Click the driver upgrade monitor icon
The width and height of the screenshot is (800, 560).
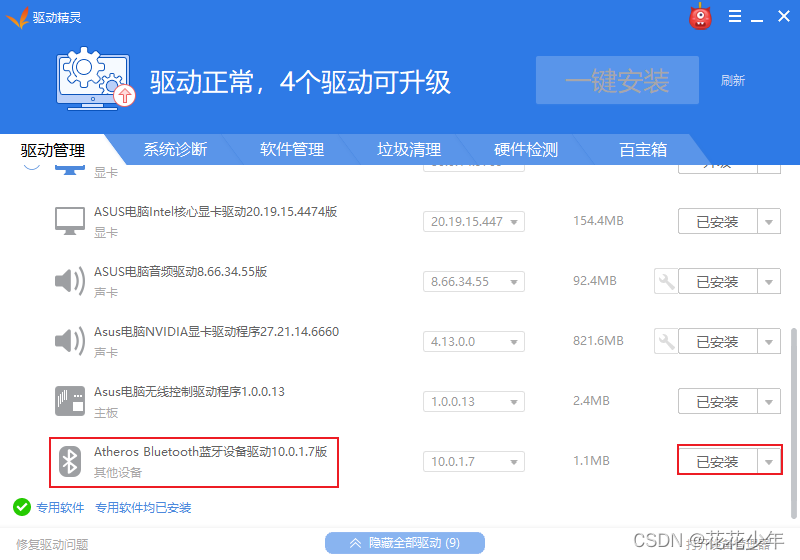[x=95, y=79]
